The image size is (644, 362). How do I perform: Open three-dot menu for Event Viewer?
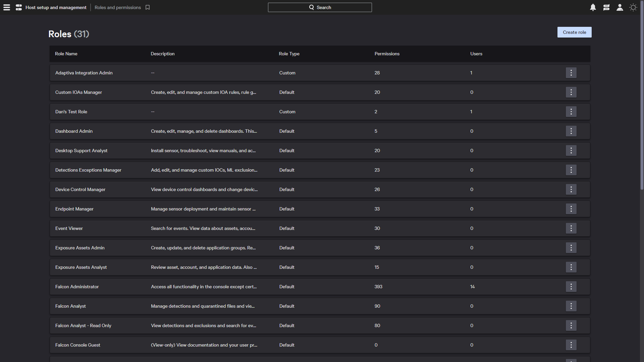571,228
